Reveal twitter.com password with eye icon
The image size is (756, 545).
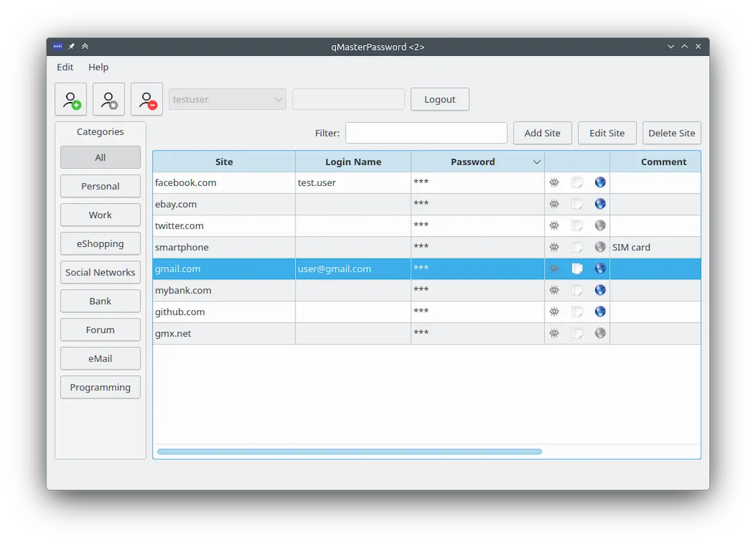[554, 226]
